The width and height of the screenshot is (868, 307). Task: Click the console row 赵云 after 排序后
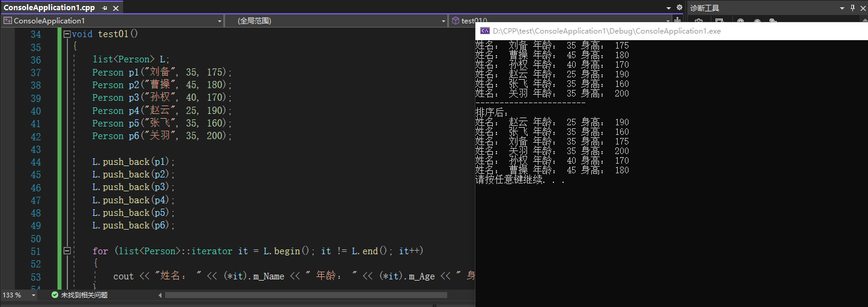coord(552,122)
